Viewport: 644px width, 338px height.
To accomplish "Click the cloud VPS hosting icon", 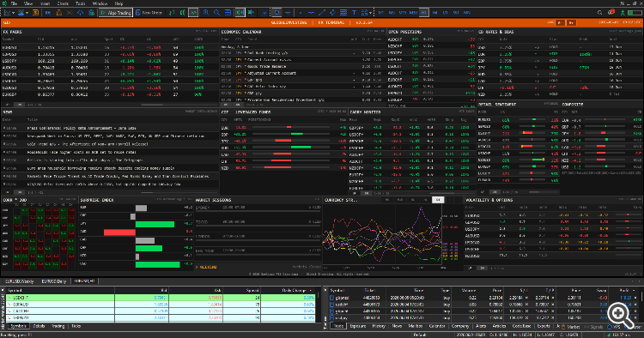I will point(80,13).
